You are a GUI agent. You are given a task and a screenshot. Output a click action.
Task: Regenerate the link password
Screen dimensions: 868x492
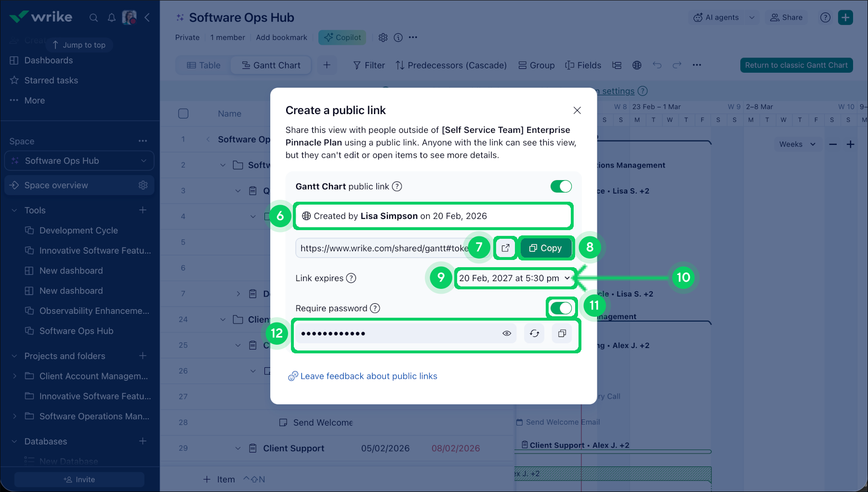tap(534, 333)
